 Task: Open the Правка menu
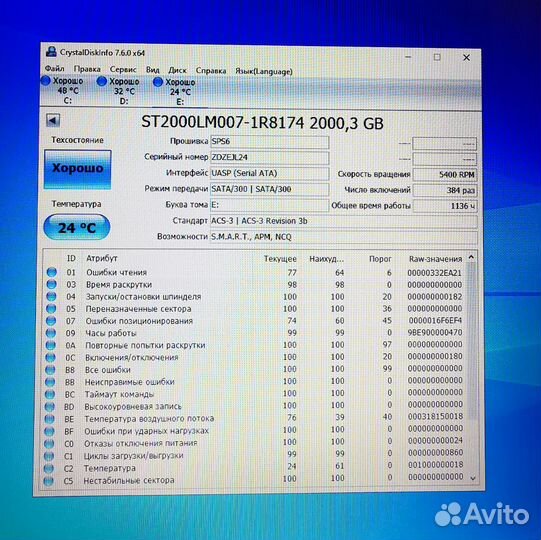click(x=87, y=69)
